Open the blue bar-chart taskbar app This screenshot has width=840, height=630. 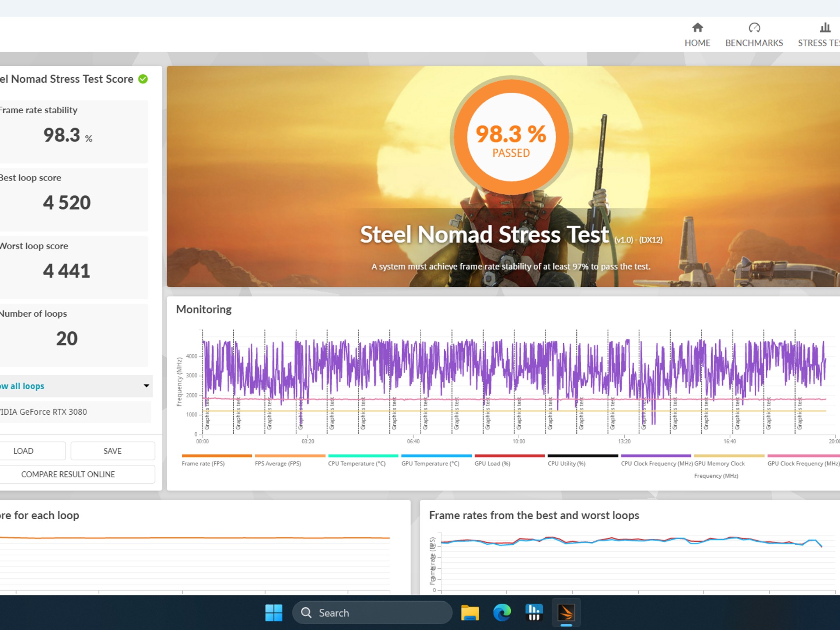tap(534, 613)
